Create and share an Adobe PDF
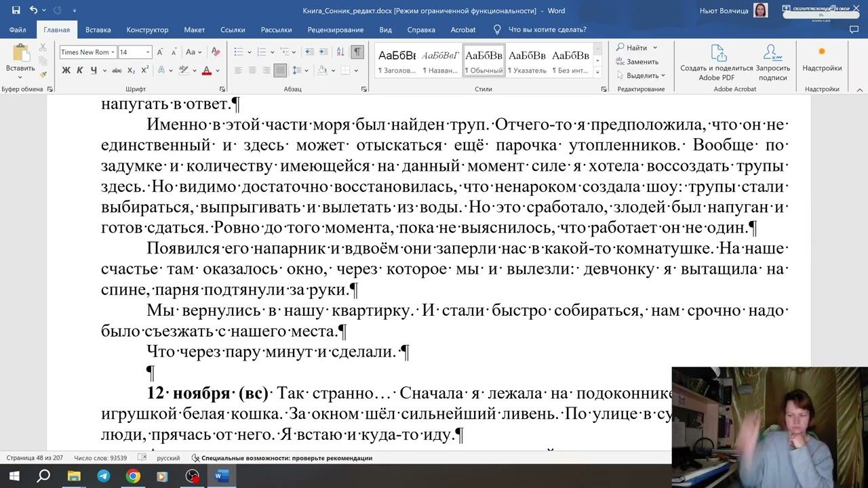 click(x=717, y=62)
